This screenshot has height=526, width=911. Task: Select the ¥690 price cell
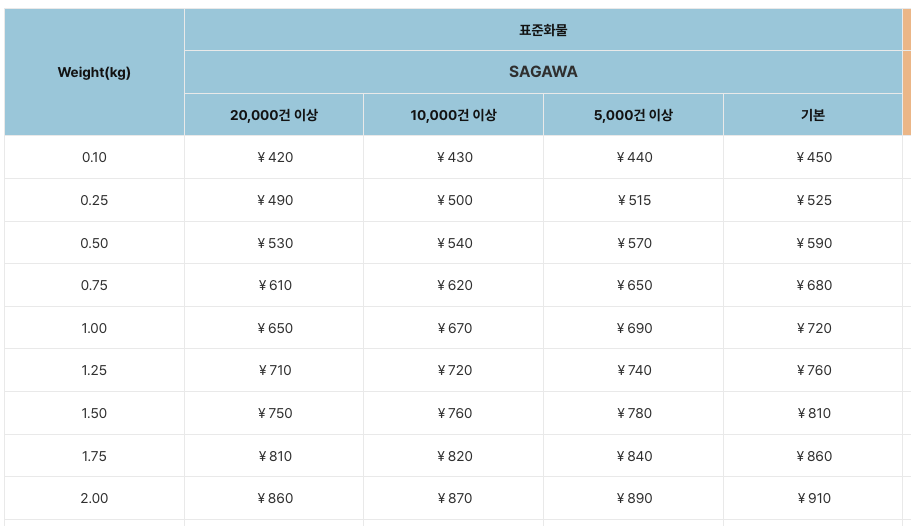tap(633, 328)
